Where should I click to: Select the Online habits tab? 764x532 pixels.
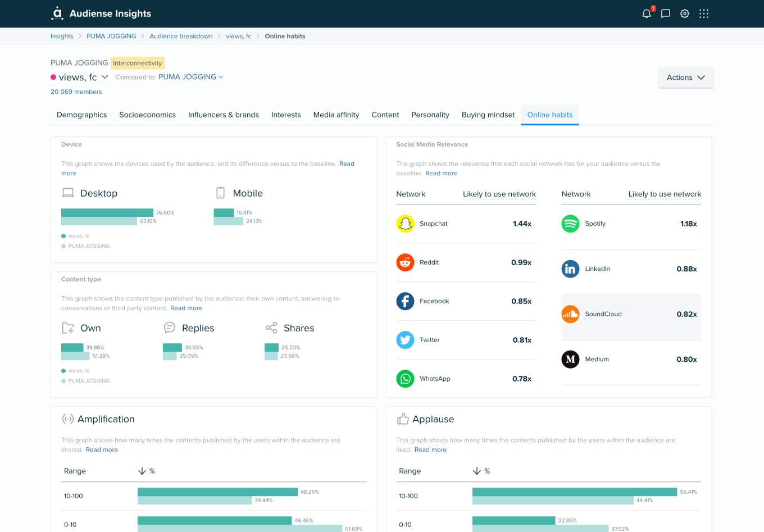point(550,115)
